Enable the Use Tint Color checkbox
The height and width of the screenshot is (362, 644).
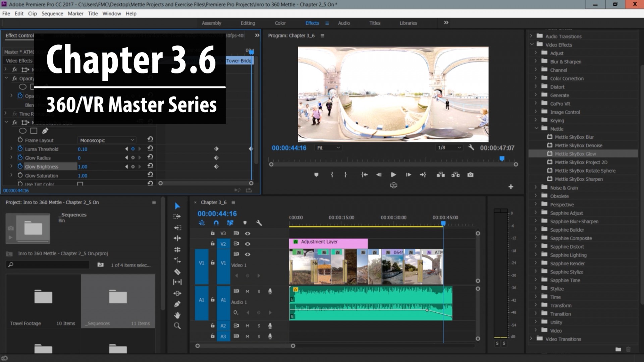[x=80, y=184]
